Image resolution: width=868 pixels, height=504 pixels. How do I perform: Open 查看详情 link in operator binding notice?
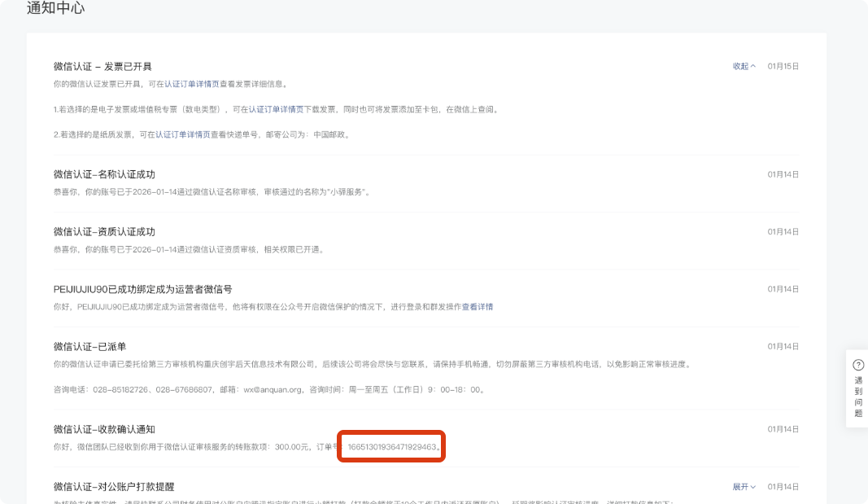click(x=478, y=307)
